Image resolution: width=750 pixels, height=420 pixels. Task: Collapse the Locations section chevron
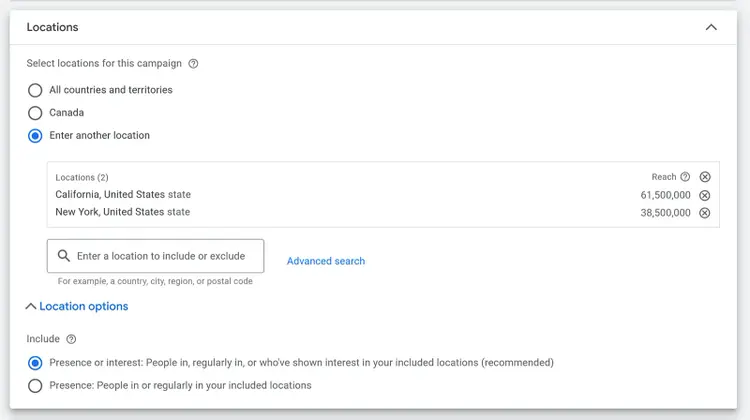tap(711, 27)
